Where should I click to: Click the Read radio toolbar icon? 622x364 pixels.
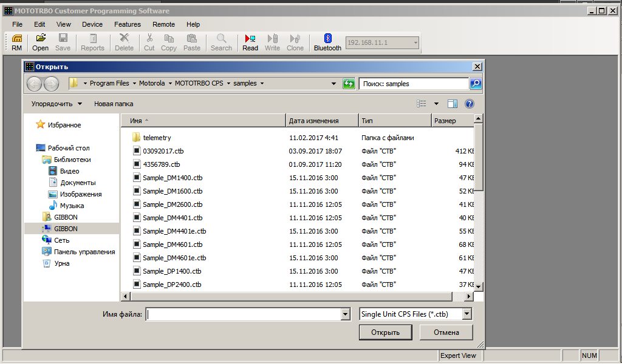250,42
